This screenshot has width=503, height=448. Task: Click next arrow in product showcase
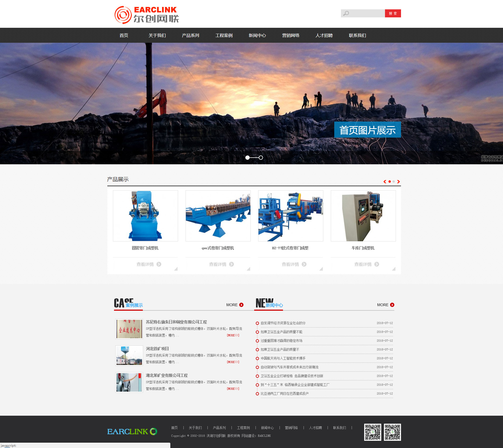[x=398, y=182]
